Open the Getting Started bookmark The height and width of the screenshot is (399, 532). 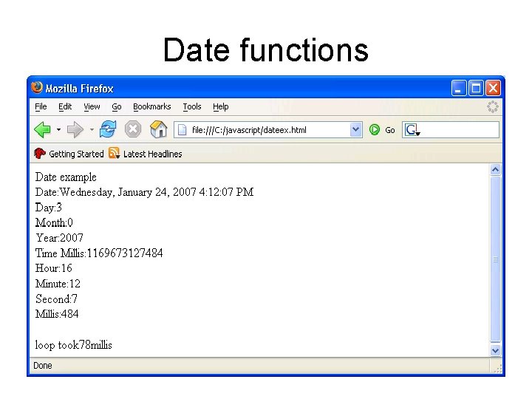[x=69, y=154]
